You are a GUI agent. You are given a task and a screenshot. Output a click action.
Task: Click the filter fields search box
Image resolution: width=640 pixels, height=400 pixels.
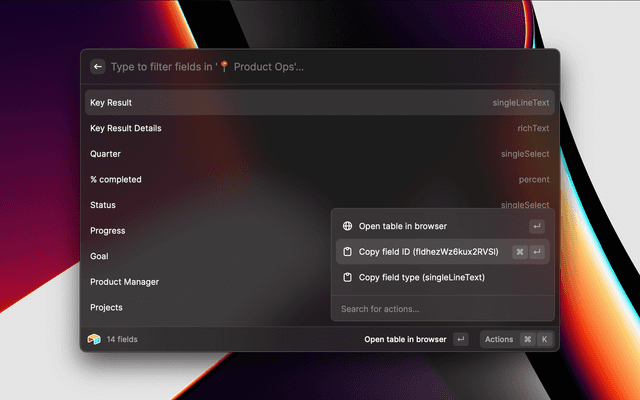click(320, 67)
